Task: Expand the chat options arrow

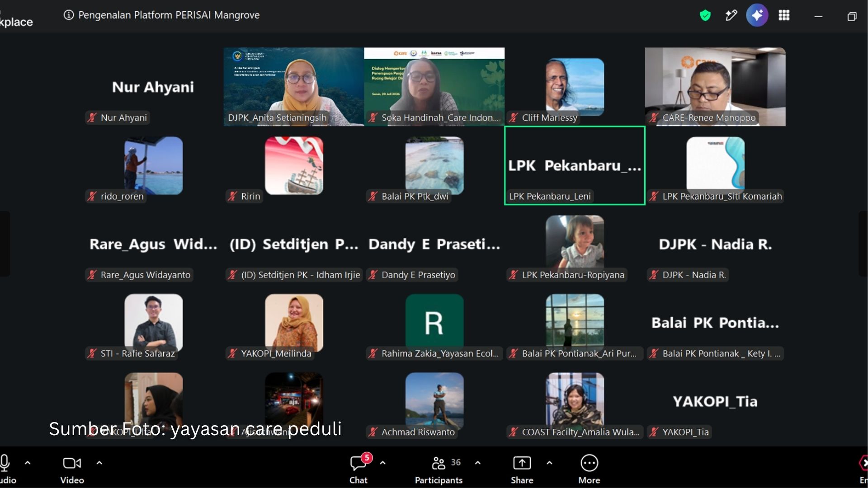Action: (x=383, y=463)
